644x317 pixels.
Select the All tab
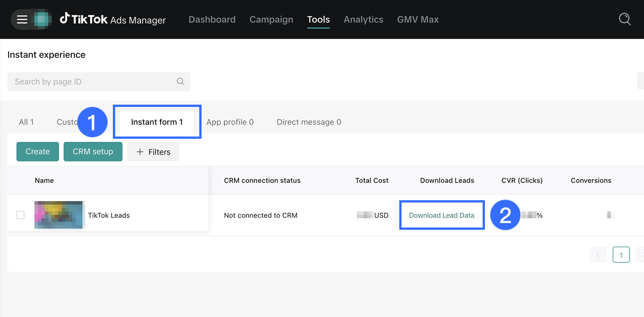tap(26, 122)
